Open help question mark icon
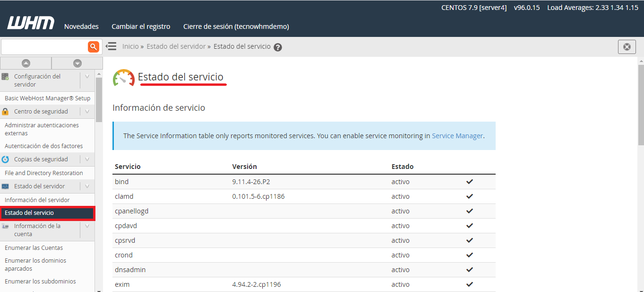 (278, 47)
